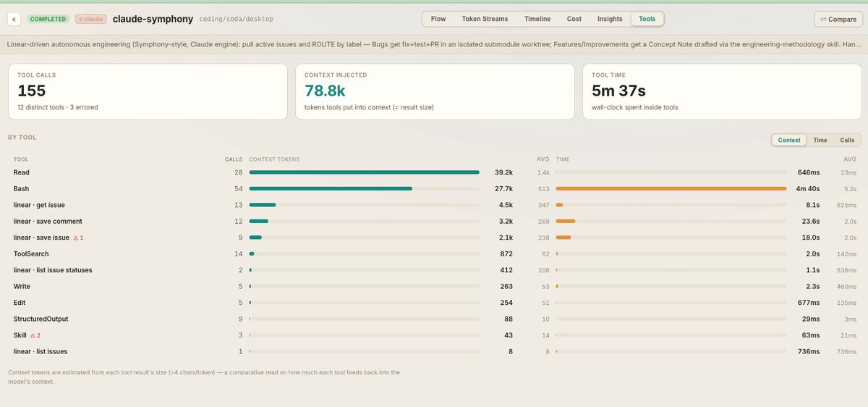
Task: Select the Bash tool row
Action: tap(434, 188)
